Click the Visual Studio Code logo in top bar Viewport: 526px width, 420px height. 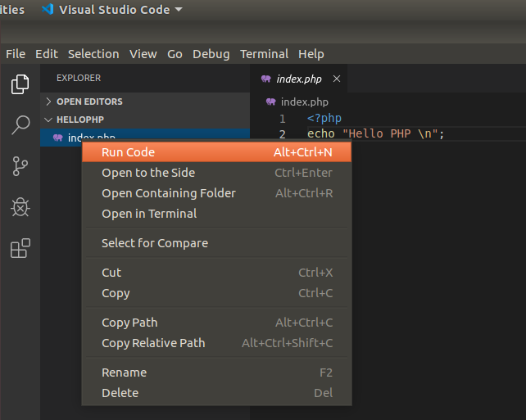click(48, 9)
